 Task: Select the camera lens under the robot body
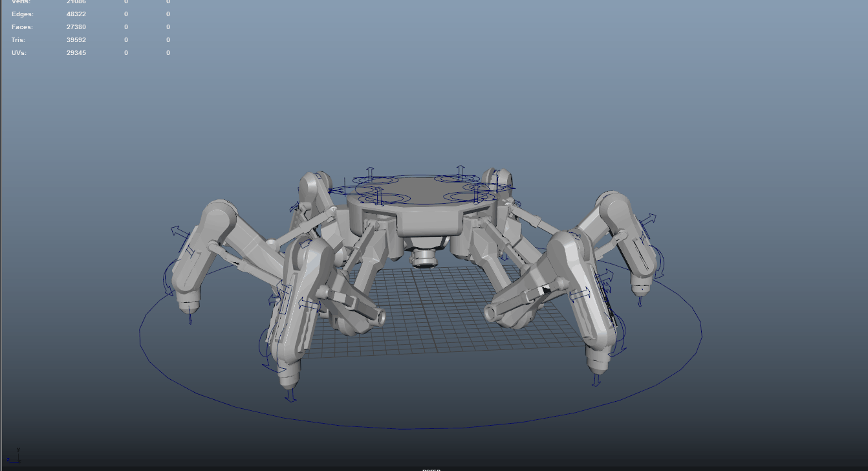(424, 258)
